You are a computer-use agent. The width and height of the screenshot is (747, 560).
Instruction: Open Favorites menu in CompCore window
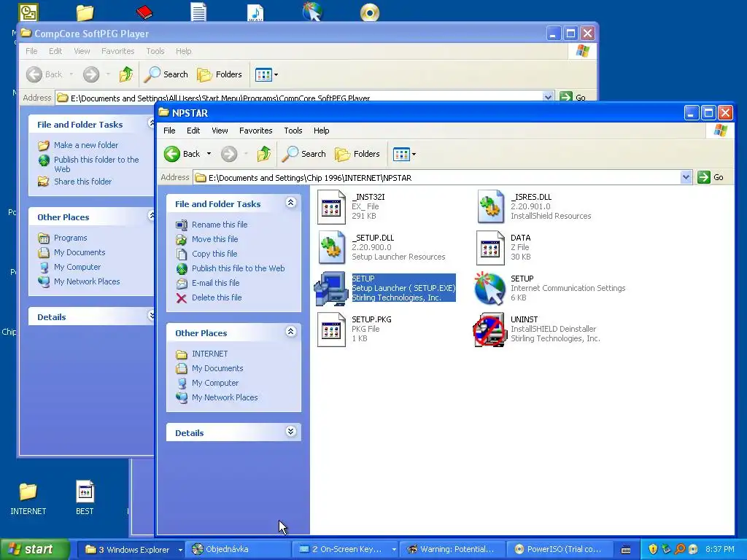(x=117, y=51)
